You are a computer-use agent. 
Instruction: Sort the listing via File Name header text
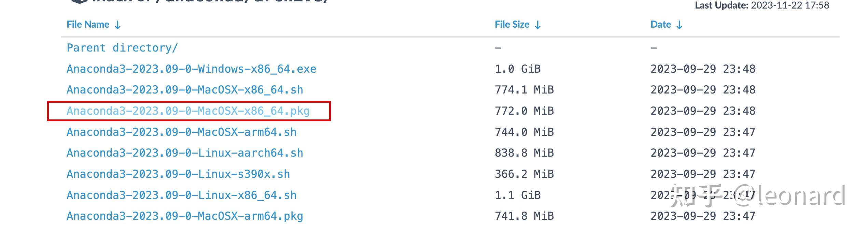tap(88, 25)
